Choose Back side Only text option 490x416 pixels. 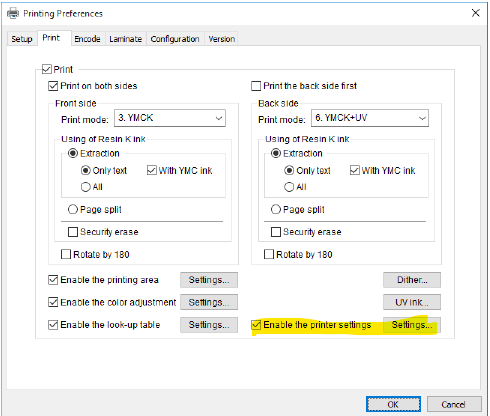(x=289, y=170)
